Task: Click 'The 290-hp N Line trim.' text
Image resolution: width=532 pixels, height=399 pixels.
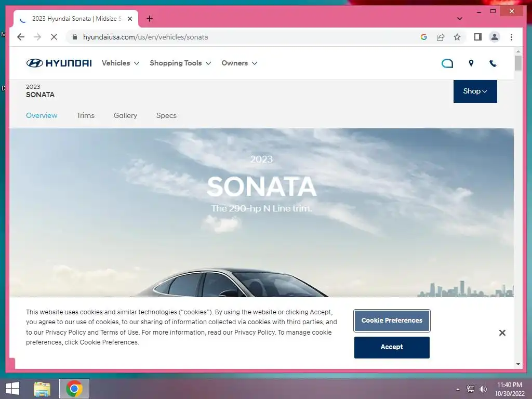Action: (262, 208)
